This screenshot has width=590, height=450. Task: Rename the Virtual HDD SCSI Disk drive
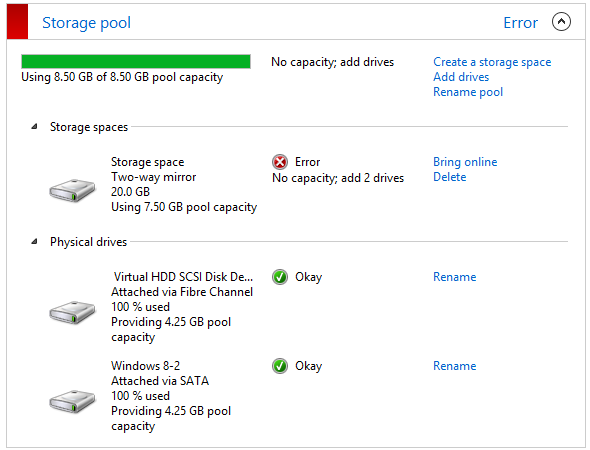click(455, 277)
